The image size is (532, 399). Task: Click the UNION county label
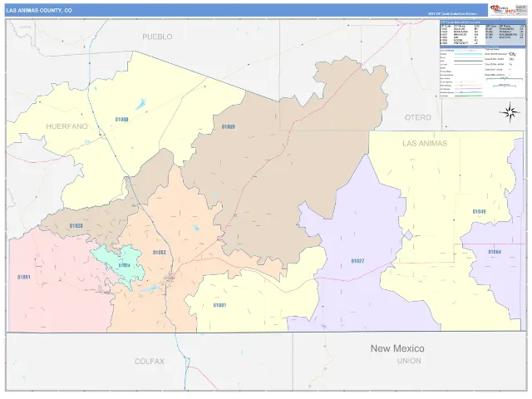[x=409, y=361]
